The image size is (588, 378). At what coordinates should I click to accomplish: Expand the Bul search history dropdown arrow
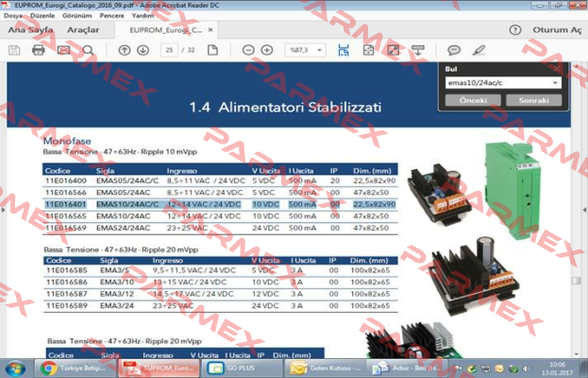(555, 83)
